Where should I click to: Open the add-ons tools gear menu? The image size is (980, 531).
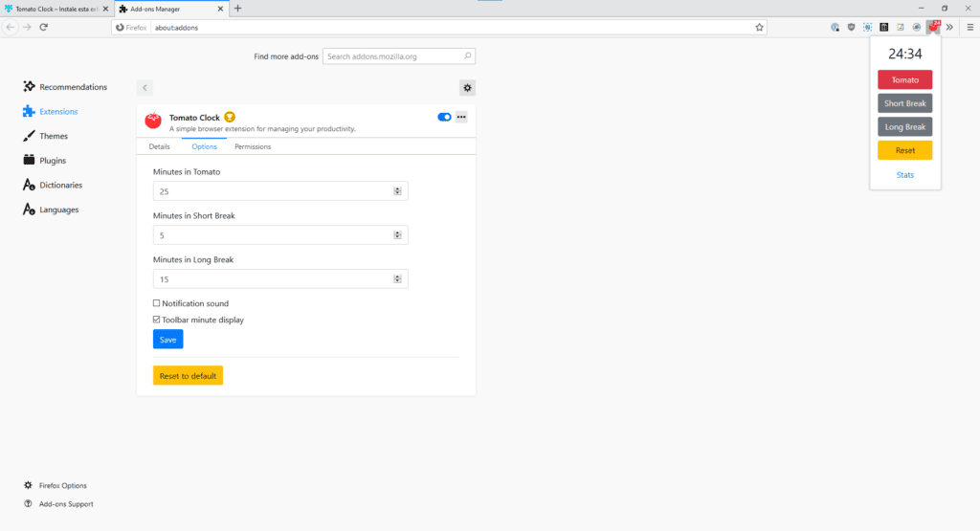tap(467, 87)
